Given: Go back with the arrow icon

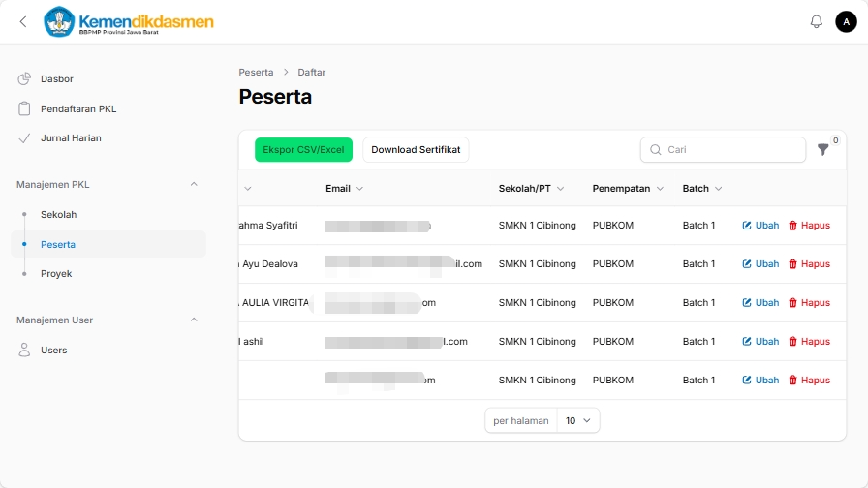Looking at the screenshot, I should pyautogui.click(x=23, y=21).
